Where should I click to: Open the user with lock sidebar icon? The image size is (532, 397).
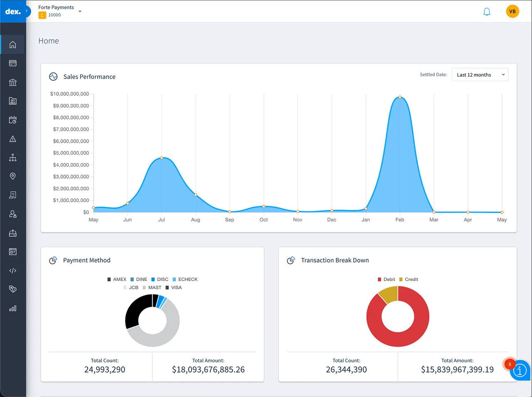point(13,214)
